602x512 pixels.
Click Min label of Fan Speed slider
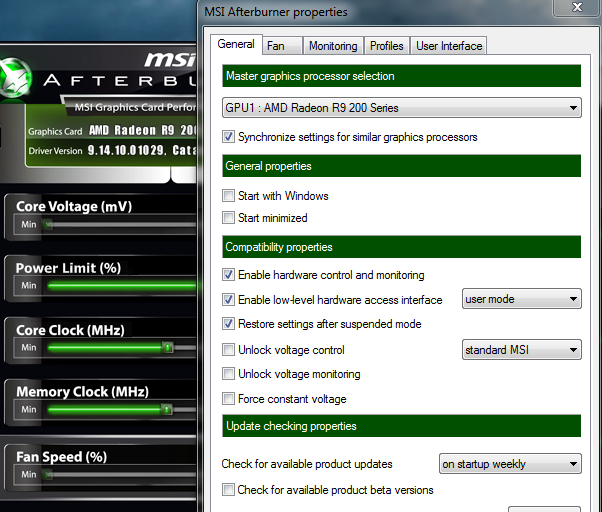pyautogui.click(x=29, y=474)
